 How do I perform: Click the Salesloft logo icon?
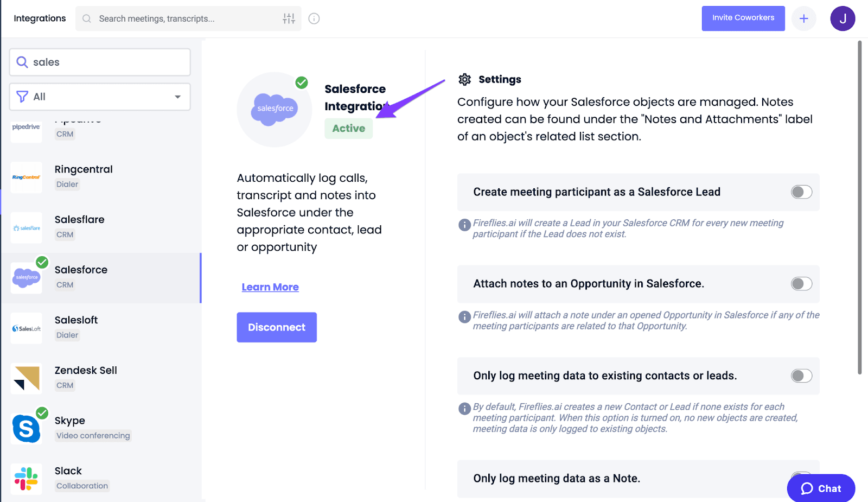click(26, 328)
